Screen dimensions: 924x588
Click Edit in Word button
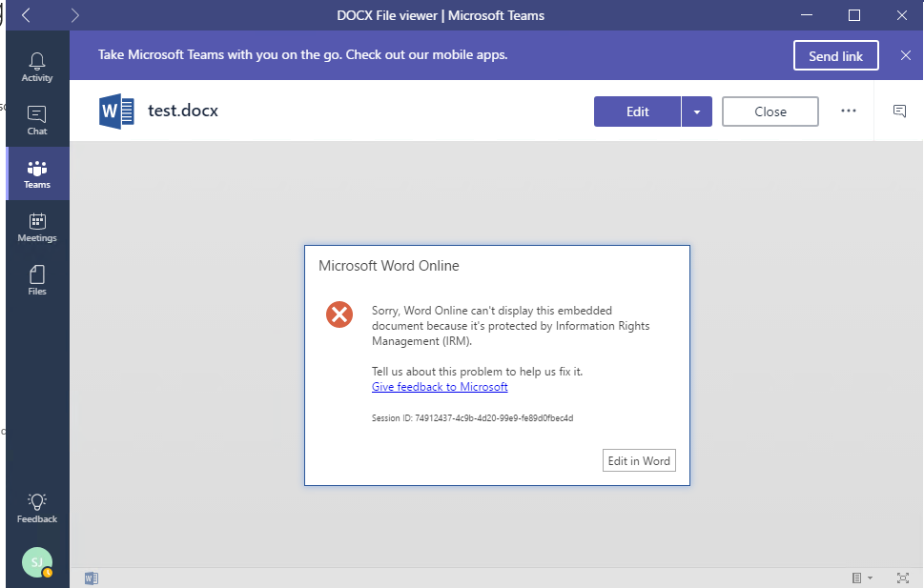(639, 460)
